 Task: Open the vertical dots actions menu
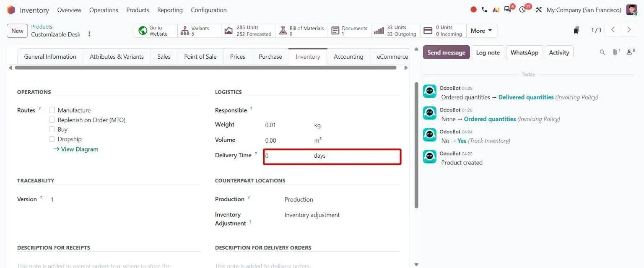pyautogui.click(x=89, y=34)
